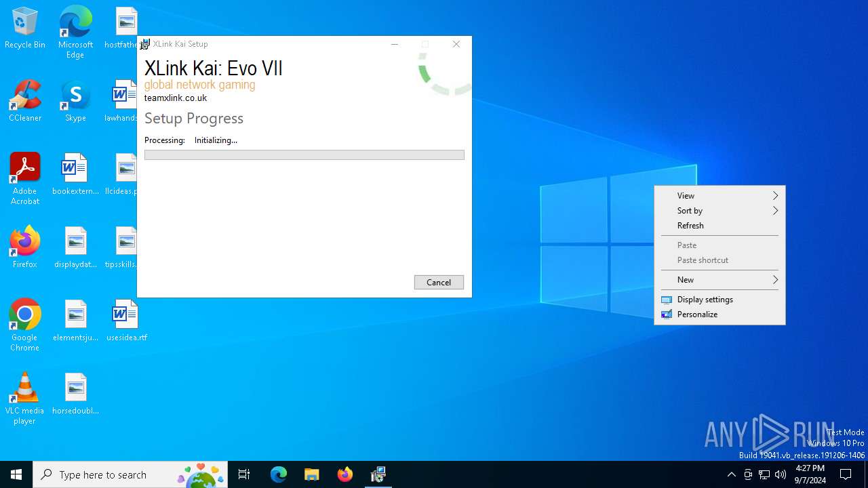Select the lawhands Word document icon
Viewport: 868px width, 488px height.
pos(121,102)
